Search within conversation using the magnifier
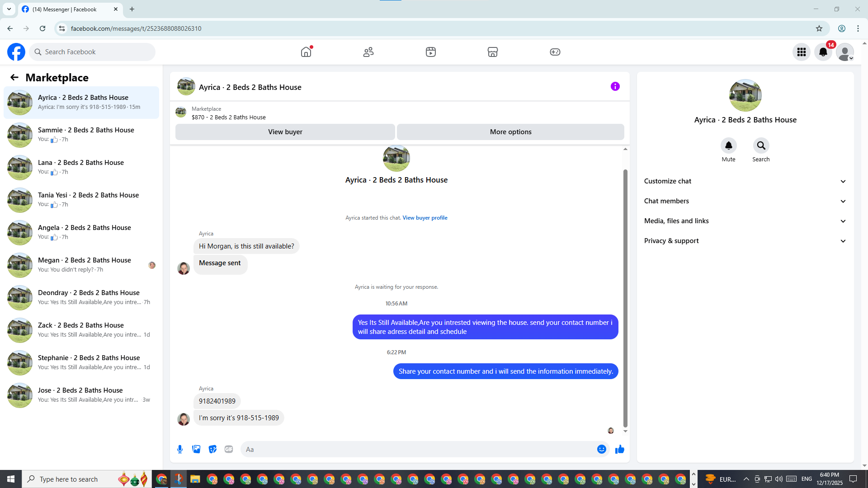The image size is (868, 488). pos(761,145)
